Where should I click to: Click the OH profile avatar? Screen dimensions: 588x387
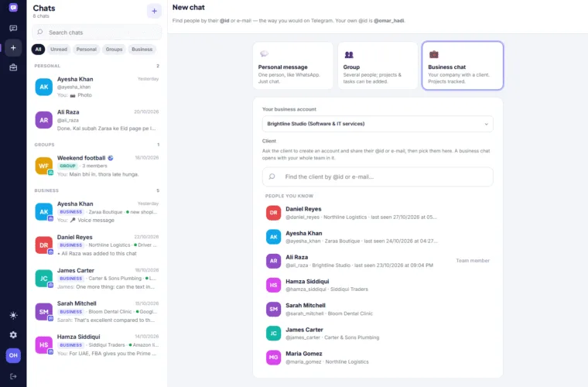(13, 355)
